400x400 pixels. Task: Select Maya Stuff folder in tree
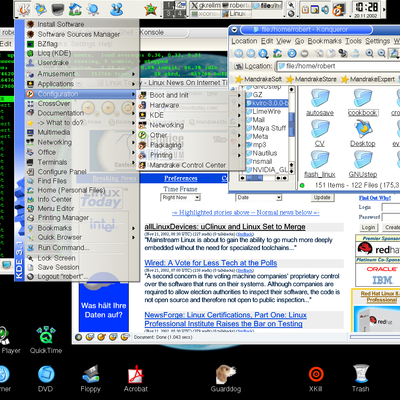point(266,128)
